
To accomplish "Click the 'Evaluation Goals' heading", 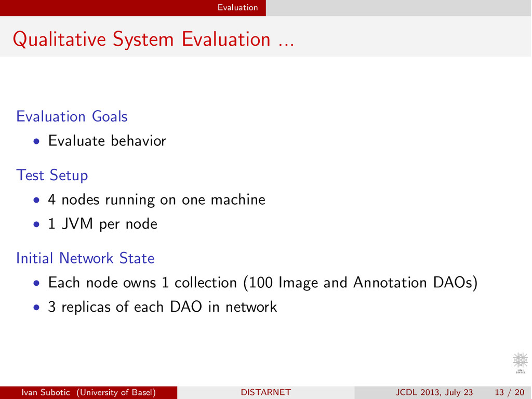I will click(72, 116).
